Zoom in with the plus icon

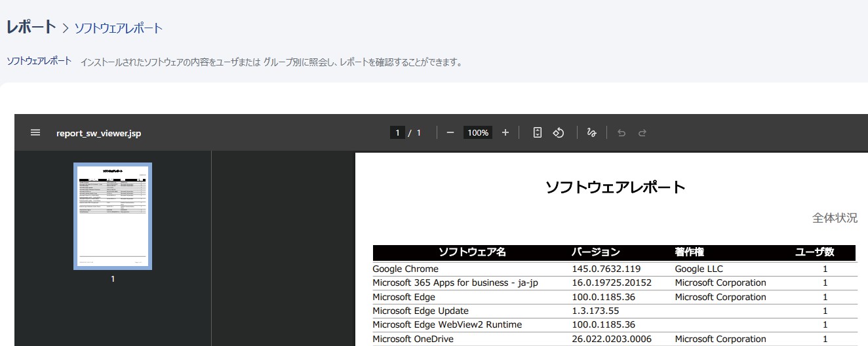pos(505,132)
